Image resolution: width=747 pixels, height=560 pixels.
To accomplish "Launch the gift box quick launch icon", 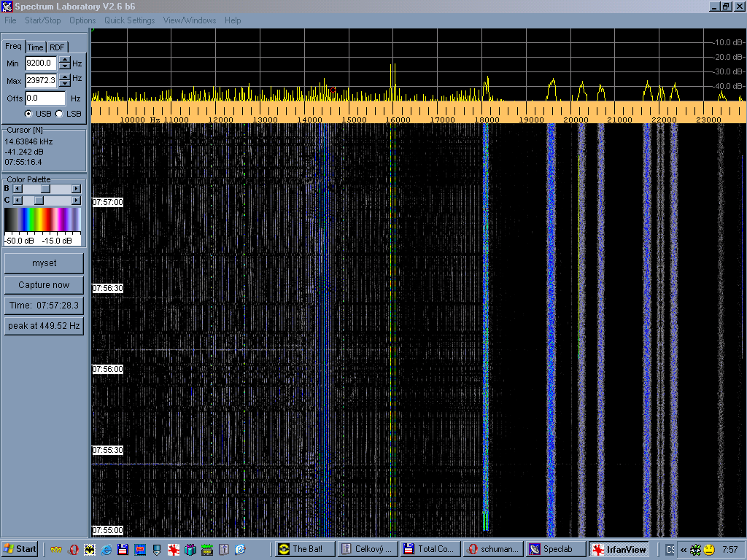I will (190, 550).
